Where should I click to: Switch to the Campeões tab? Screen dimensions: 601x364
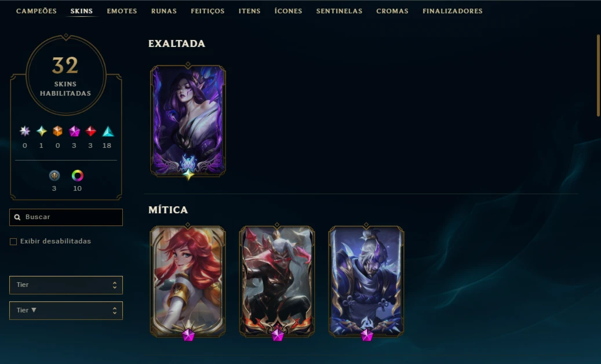point(37,11)
